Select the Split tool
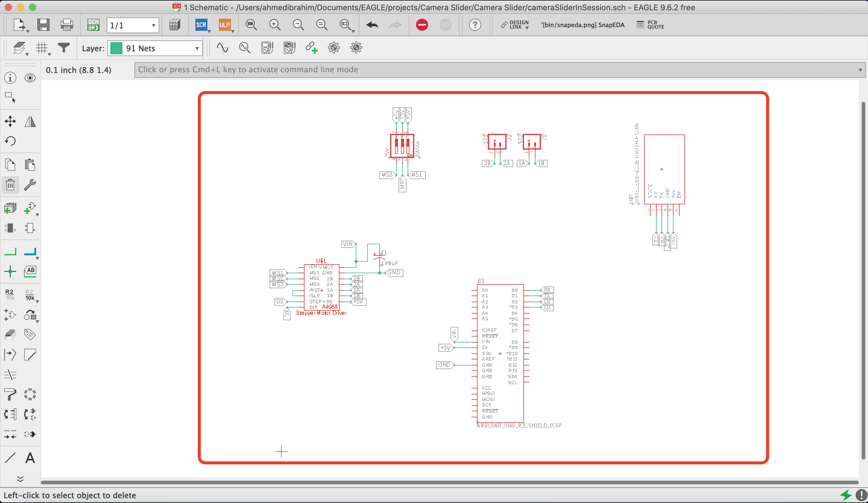The height and width of the screenshot is (503, 868). point(10,355)
